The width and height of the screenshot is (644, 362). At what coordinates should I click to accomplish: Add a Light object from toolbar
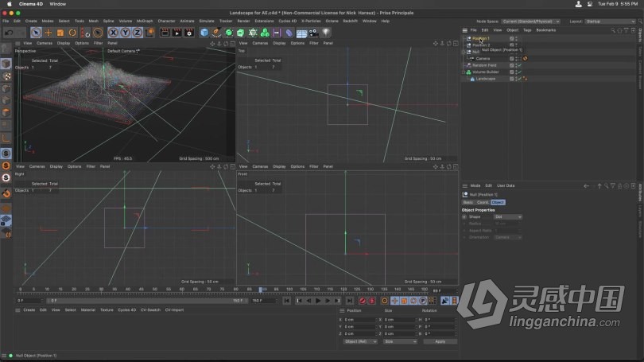click(326, 33)
